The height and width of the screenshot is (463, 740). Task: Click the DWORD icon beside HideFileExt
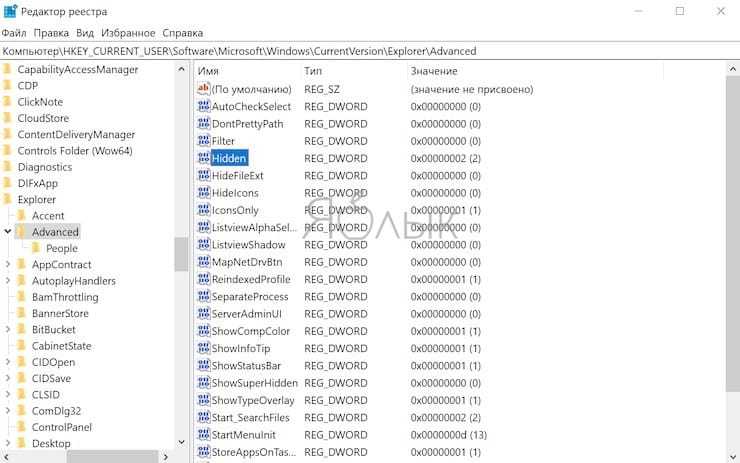203,176
